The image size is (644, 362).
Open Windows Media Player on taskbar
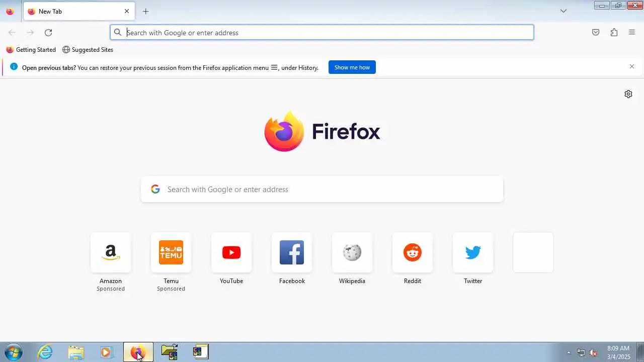106,352
